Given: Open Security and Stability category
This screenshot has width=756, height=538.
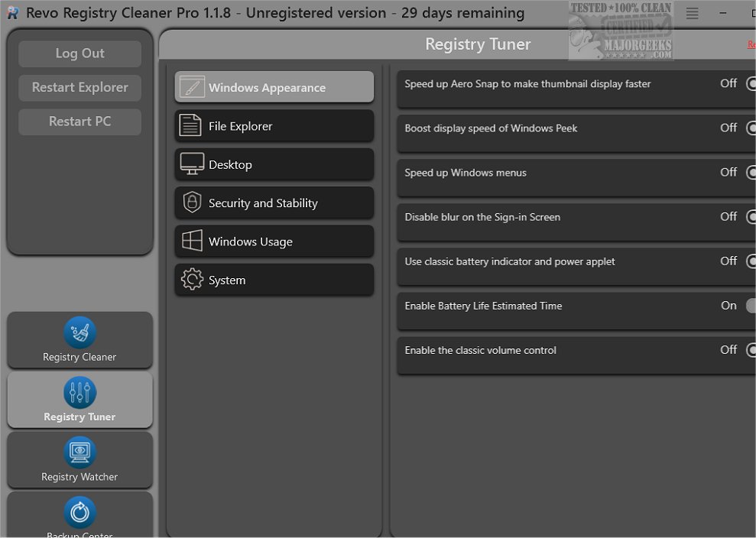Looking at the screenshot, I should (x=274, y=203).
